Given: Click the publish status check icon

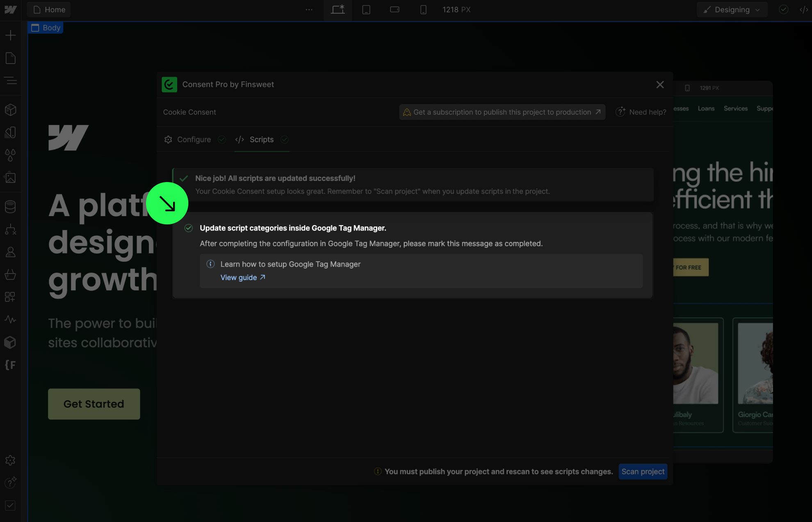Looking at the screenshot, I should (x=783, y=9).
